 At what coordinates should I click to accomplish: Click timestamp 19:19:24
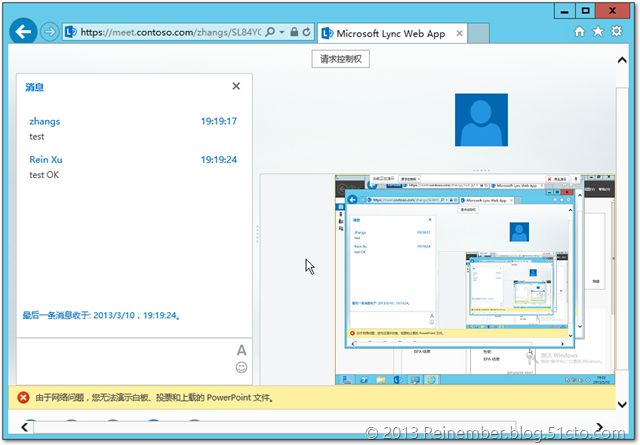[219, 159]
